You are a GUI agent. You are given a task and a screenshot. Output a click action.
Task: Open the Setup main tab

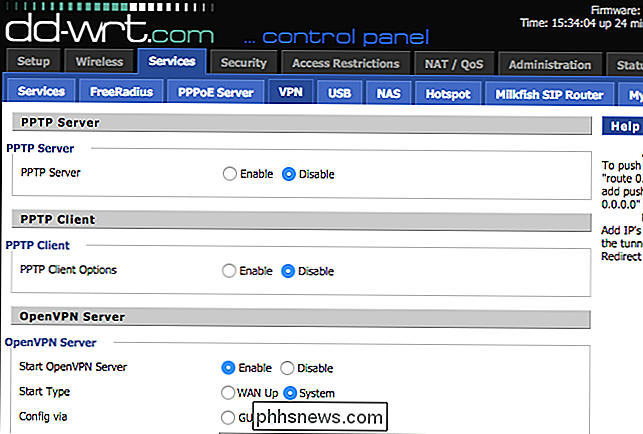pyautogui.click(x=34, y=61)
